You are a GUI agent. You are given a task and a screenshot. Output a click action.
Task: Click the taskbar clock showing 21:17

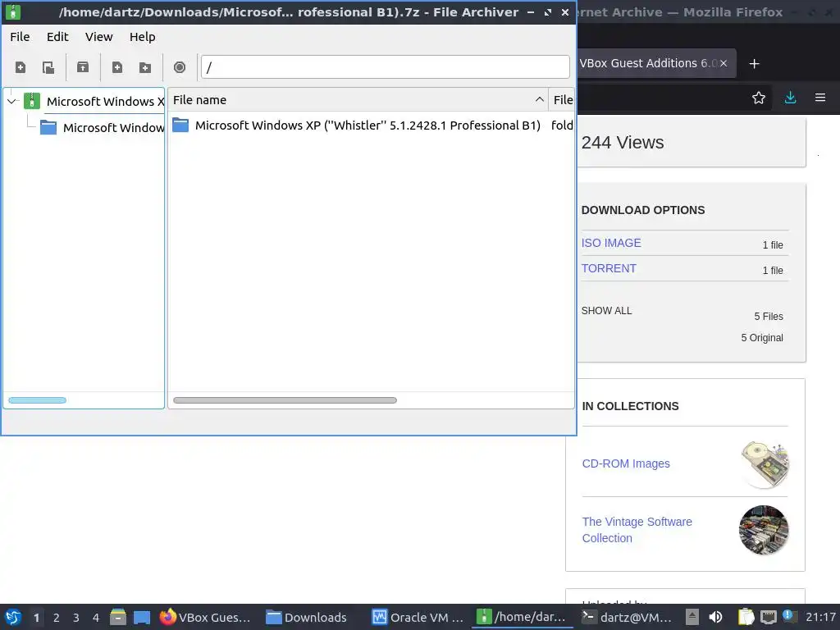[820, 617]
